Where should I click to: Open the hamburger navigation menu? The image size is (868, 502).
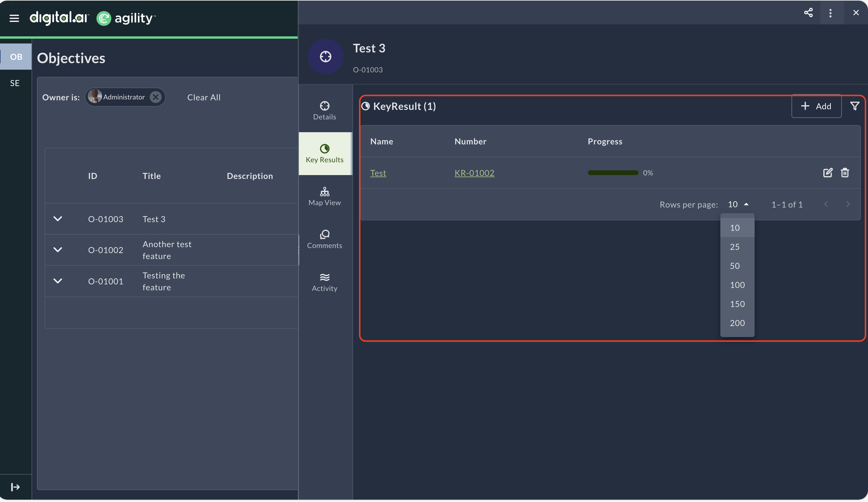[14, 18]
